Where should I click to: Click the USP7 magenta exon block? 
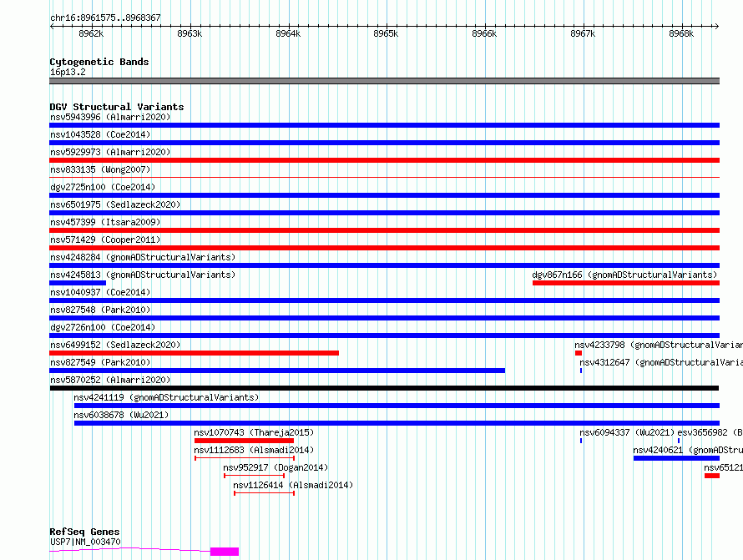[225, 552]
